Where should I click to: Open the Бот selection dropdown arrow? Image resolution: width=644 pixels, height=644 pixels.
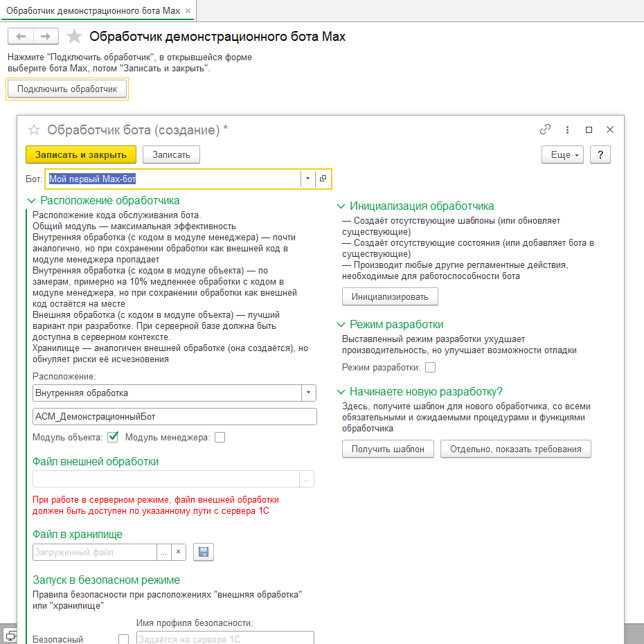coord(307,179)
